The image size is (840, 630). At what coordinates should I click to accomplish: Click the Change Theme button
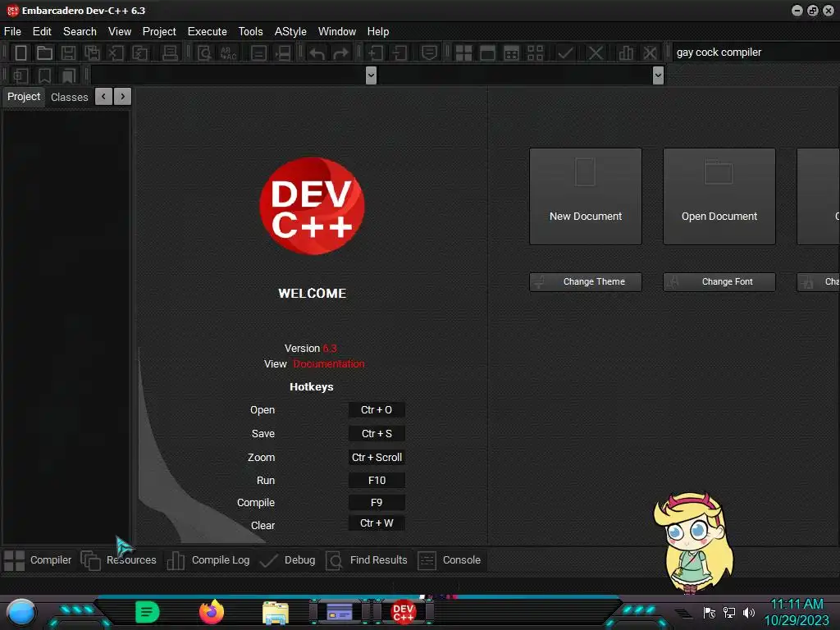(x=586, y=282)
